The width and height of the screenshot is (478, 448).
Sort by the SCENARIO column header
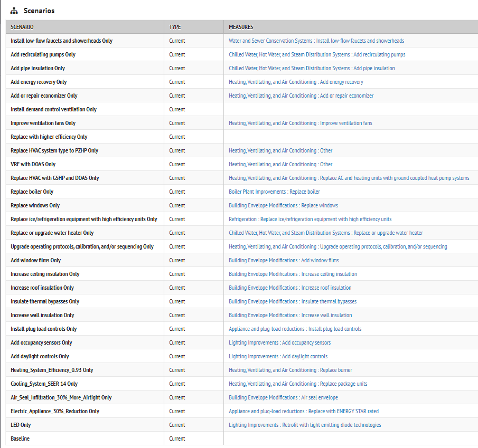click(x=23, y=27)
